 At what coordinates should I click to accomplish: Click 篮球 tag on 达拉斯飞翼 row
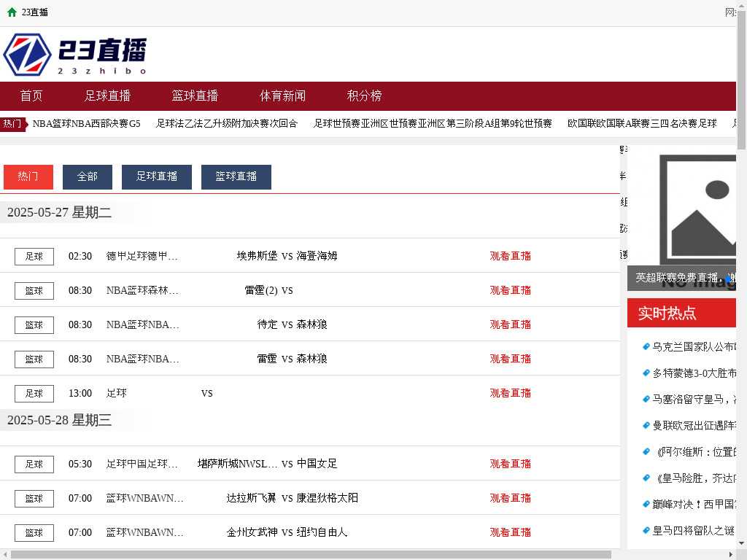[x=34, y=498]
